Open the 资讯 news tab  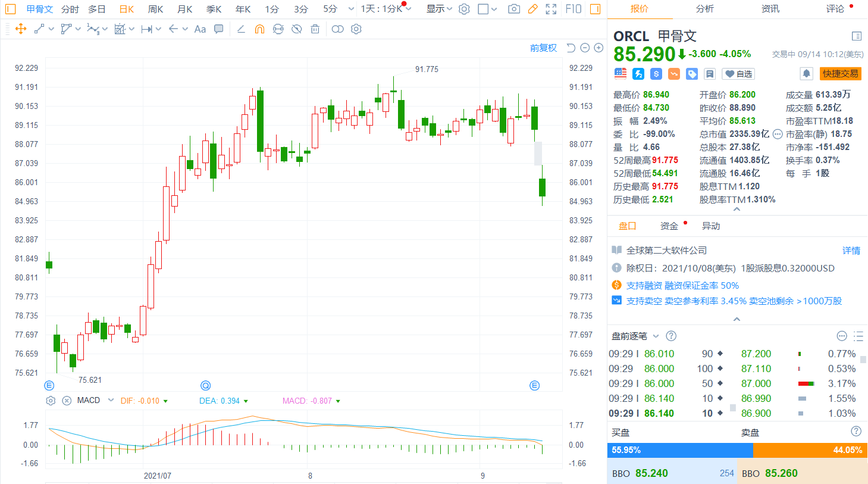coord(770,9)
